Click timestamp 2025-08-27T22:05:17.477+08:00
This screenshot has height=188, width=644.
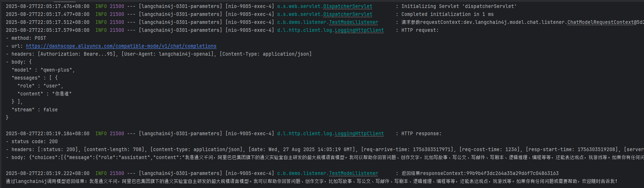pos(48,14)
